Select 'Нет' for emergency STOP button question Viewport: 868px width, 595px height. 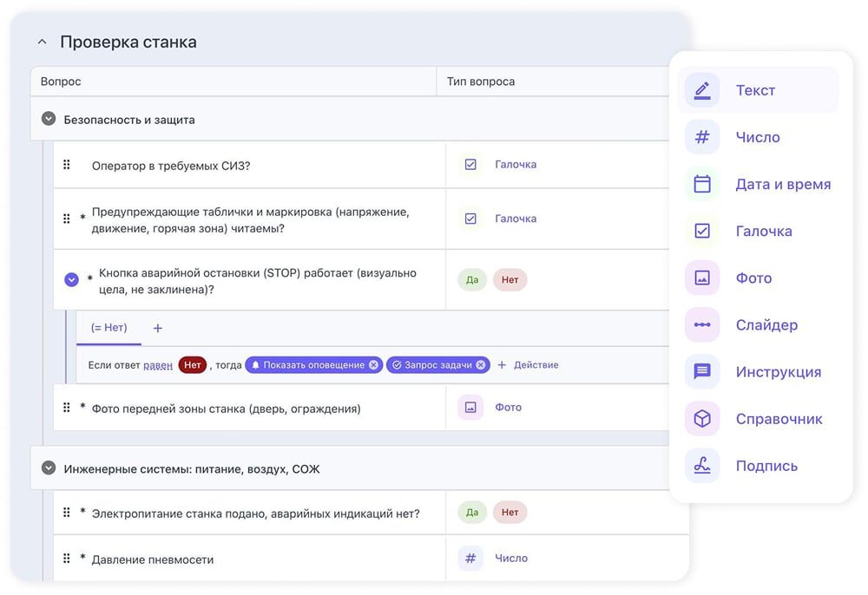(x=510, y=280)
